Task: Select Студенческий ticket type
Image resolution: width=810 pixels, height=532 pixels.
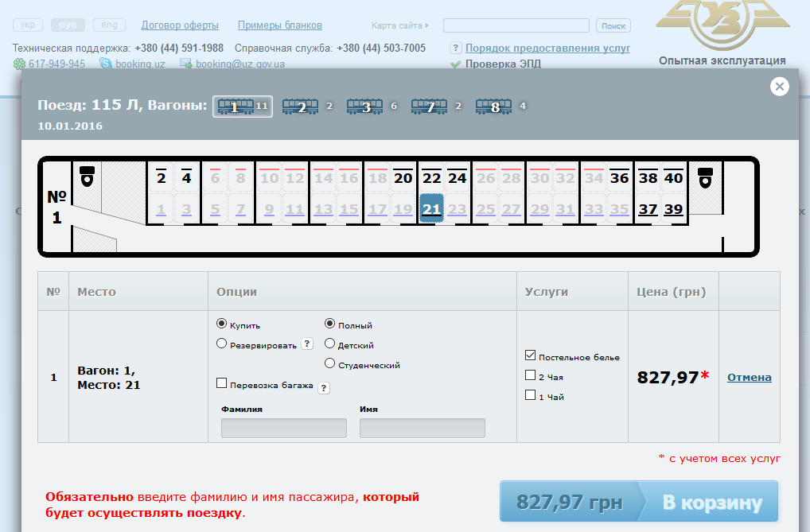Action: pos(330,364)
